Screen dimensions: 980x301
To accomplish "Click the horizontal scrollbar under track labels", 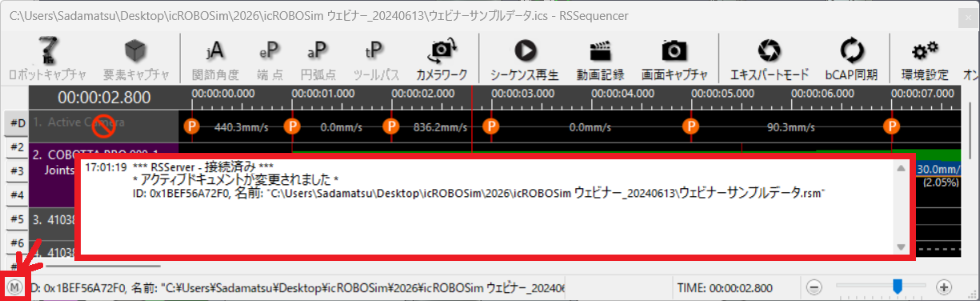I will tap(103, 265).
